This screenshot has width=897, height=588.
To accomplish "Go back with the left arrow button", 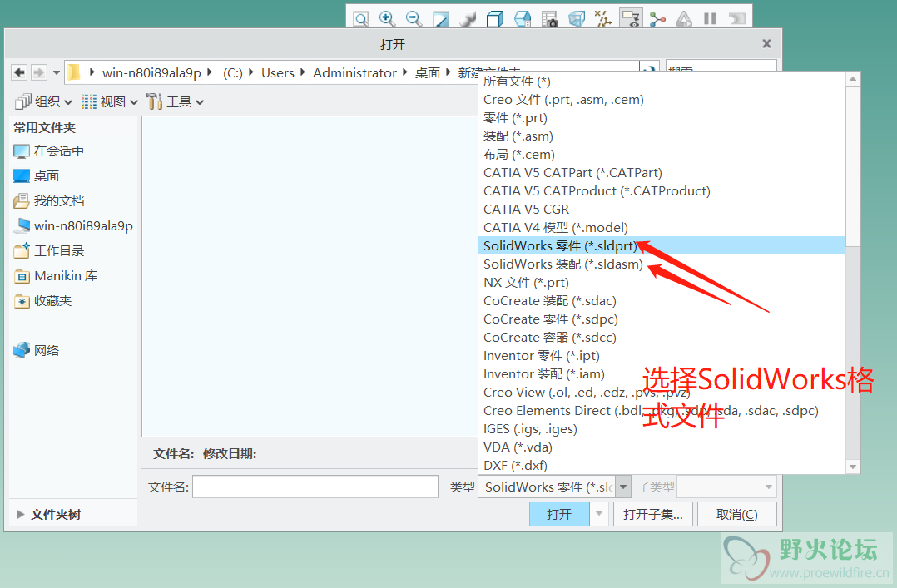I will pos(19,72).
